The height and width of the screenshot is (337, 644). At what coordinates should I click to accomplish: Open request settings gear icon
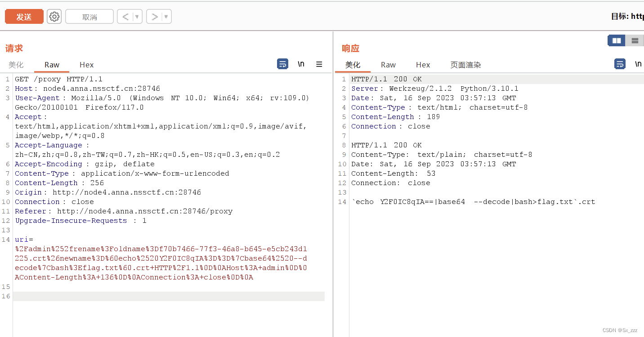(x=54, y=17)
